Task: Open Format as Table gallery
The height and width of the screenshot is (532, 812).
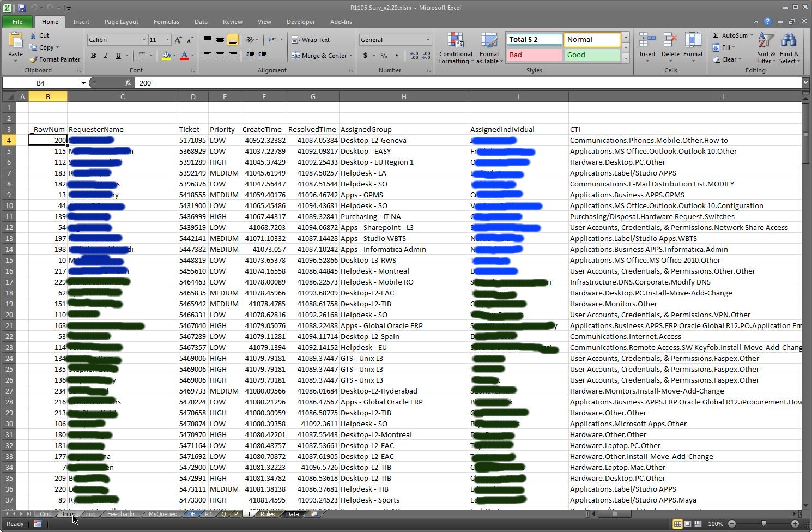Action: pyautogui.click(x=489, y=48)
